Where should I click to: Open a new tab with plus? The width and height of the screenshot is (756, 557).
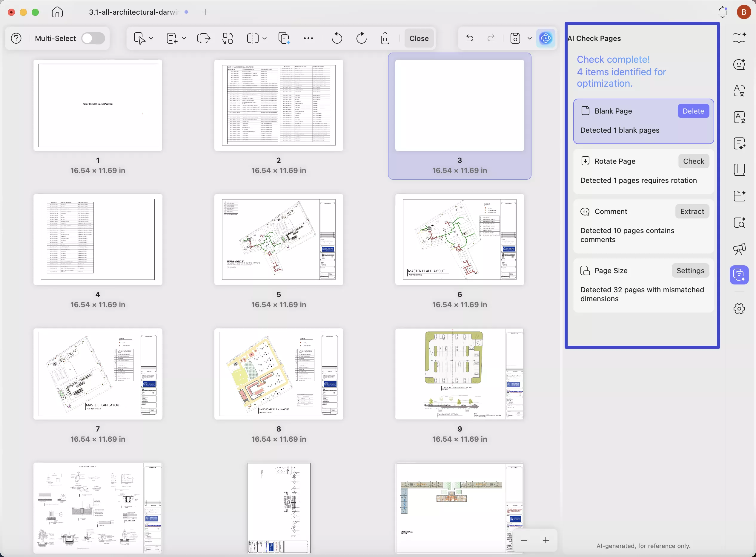(x=205, y=12)
